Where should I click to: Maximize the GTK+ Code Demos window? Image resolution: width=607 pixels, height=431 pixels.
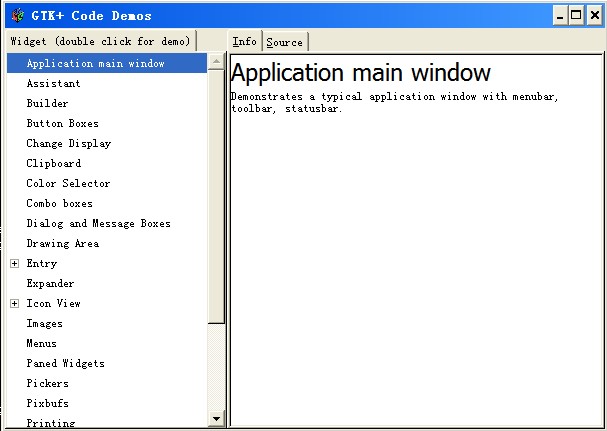point(576,15)
